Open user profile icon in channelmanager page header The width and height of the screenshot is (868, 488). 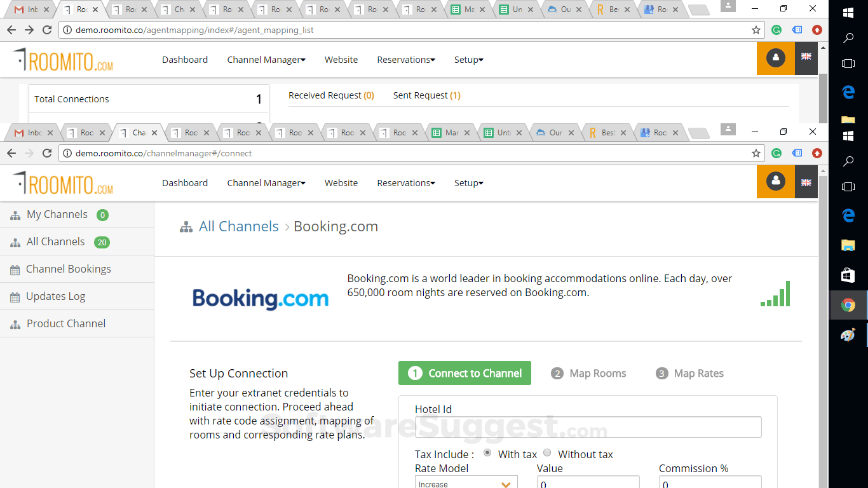(x=776, y=182)
